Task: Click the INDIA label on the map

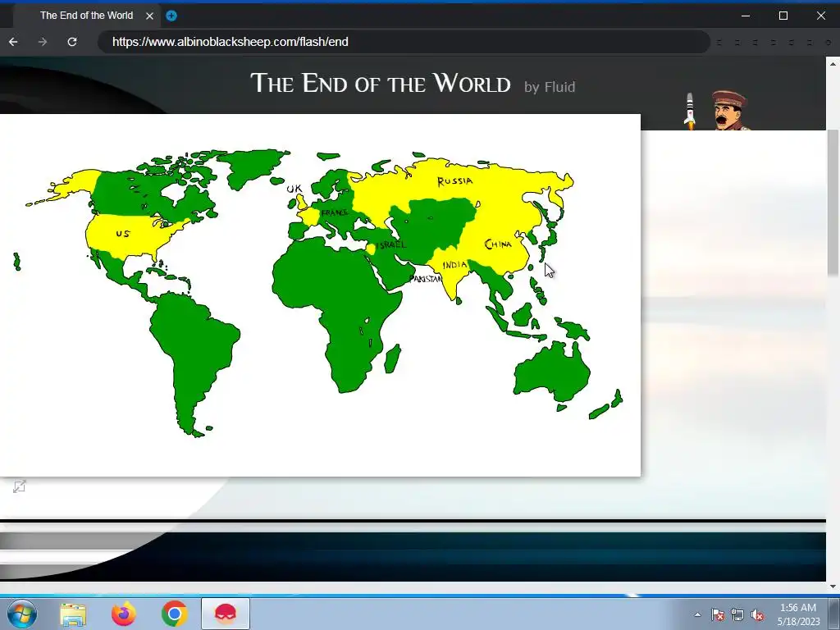Action: 454,265
